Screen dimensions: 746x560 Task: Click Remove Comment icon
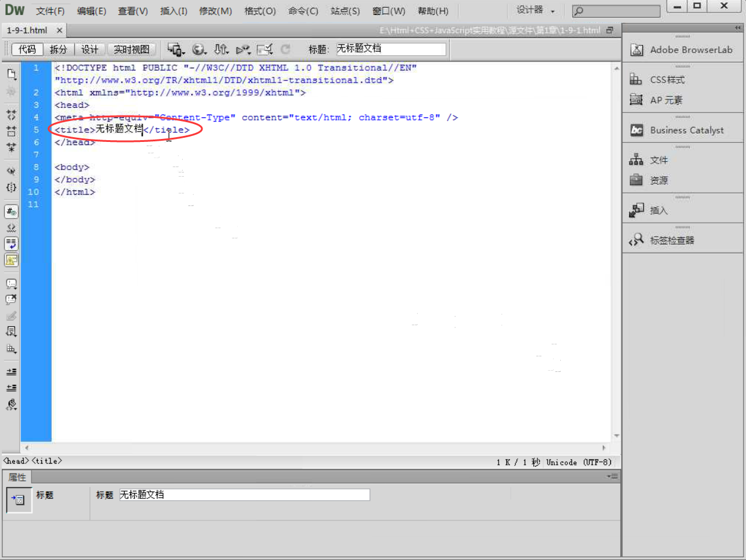point(11,299)
